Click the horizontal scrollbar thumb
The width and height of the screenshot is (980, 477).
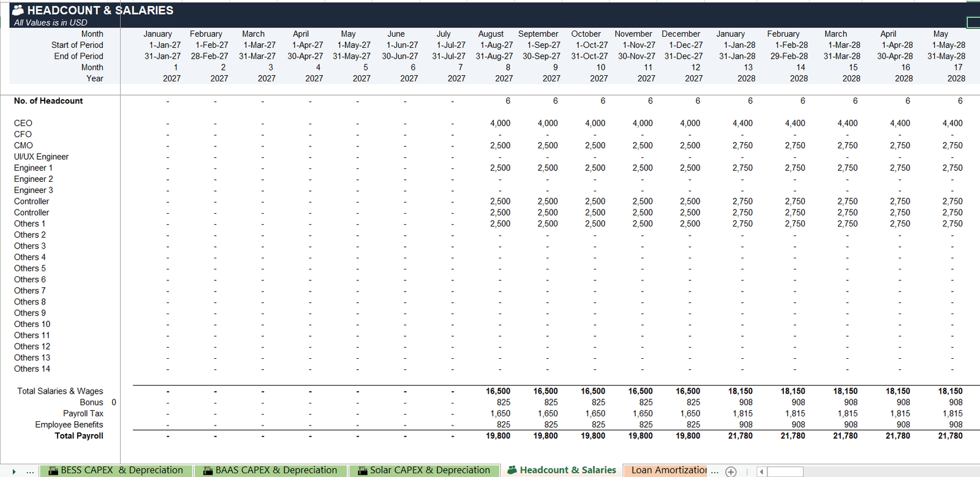coord(785,471)
